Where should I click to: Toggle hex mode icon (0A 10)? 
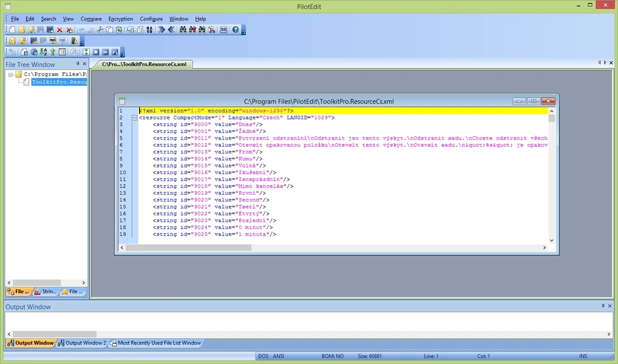coord(149,30)
